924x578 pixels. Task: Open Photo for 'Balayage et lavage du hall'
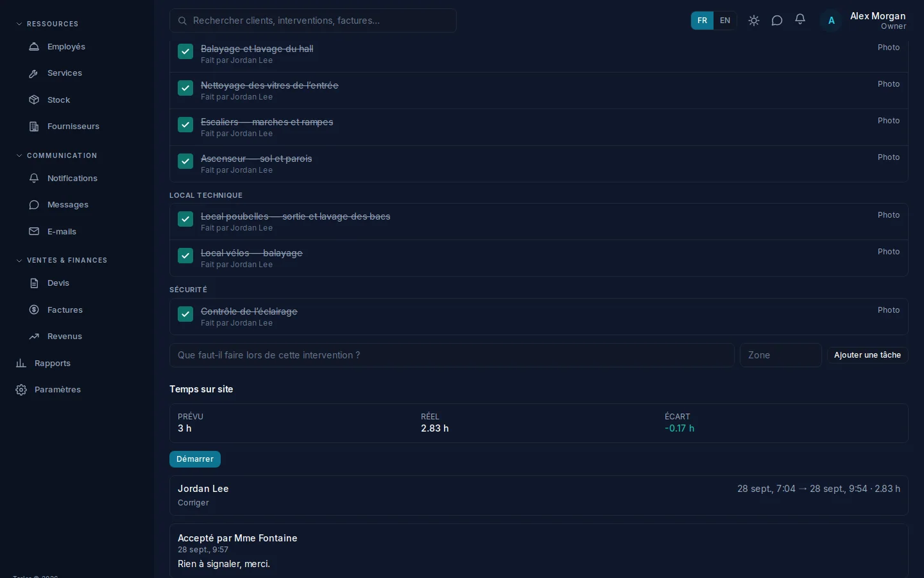pyautogui.click(x=889, y=48)
